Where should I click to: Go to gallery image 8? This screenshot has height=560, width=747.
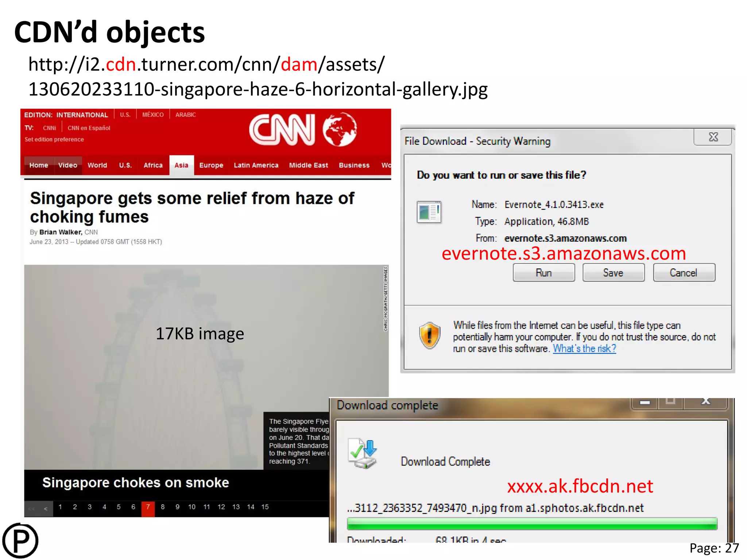tap(163, 507)
